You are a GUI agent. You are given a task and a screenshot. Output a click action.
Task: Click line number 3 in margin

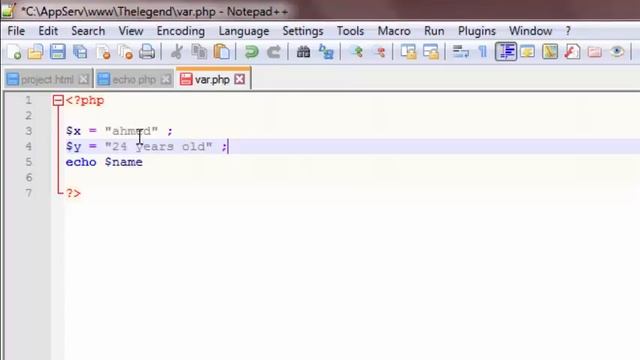pos(29,131)
